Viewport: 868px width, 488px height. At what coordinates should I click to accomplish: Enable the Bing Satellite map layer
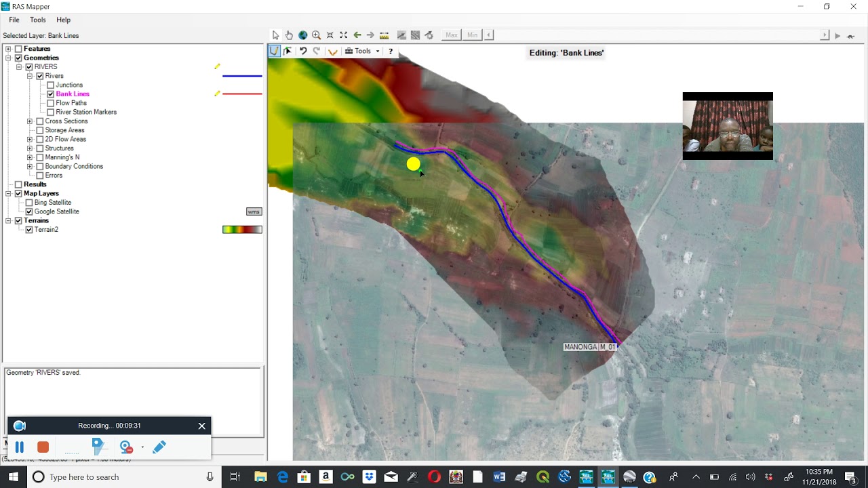tap(29, 203)
